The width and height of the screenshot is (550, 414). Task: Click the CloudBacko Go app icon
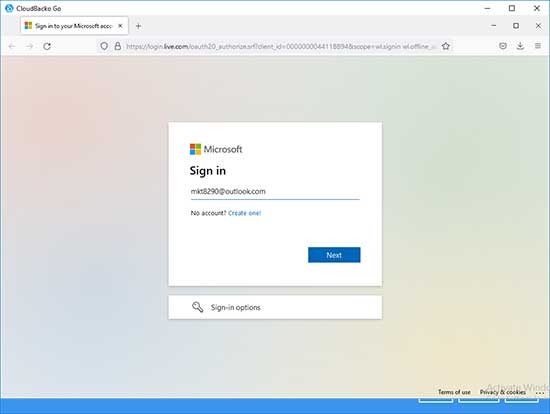9,8
